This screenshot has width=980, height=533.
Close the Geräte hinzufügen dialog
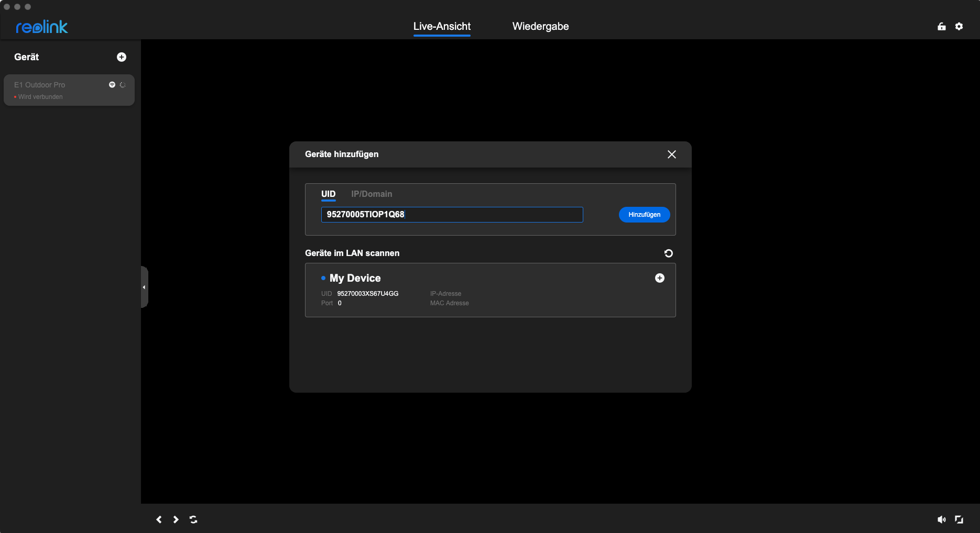[672, 154]
